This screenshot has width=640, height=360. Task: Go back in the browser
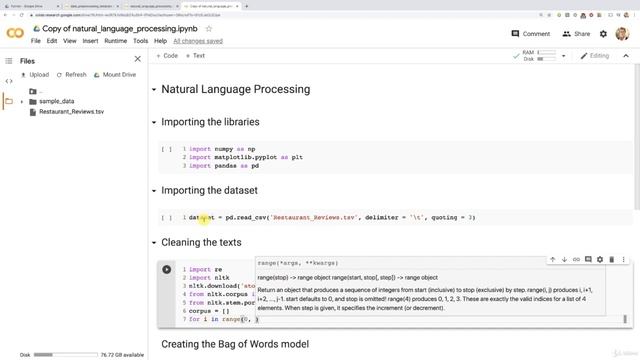pyautogui.click(x=5, y=15)
